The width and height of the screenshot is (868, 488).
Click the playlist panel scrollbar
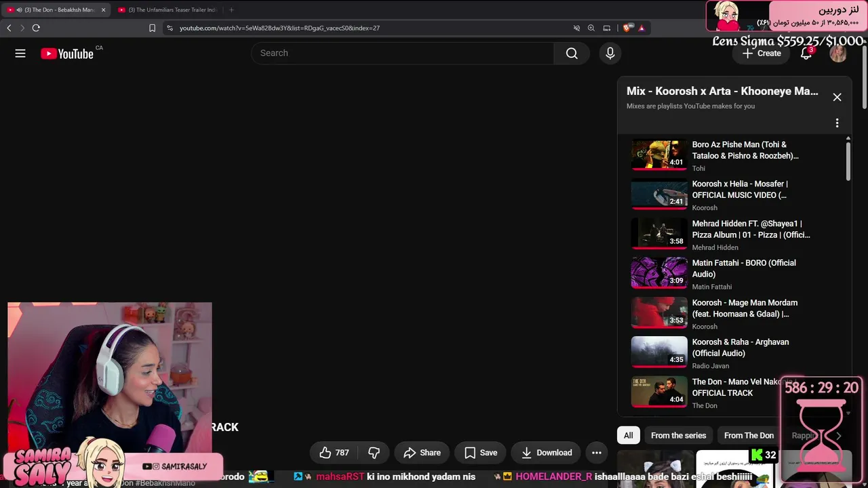tap(848, 161)
